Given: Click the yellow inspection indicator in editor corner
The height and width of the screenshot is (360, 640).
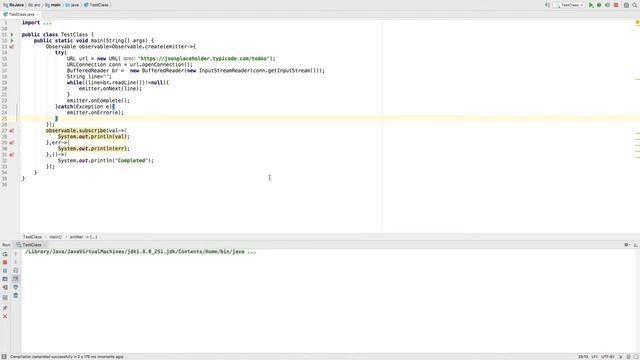Looking at the screenshot, I should pyautogui.click(x=637, y=23).
